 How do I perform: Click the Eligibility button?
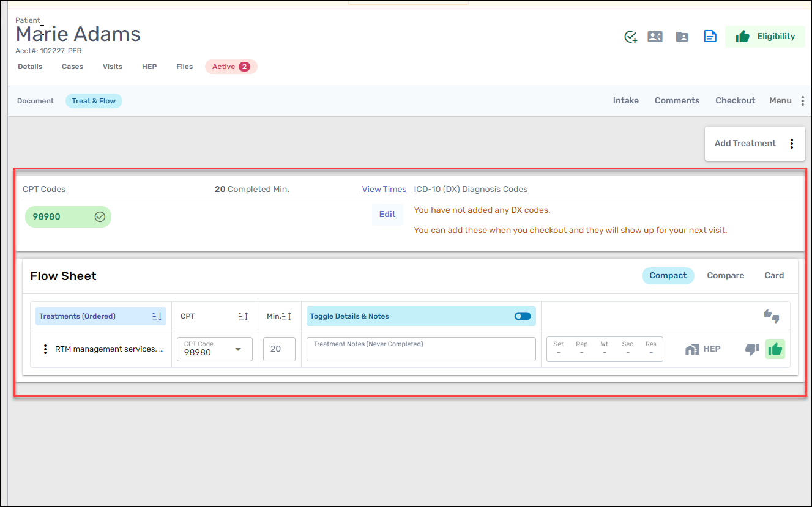point(765,37)
